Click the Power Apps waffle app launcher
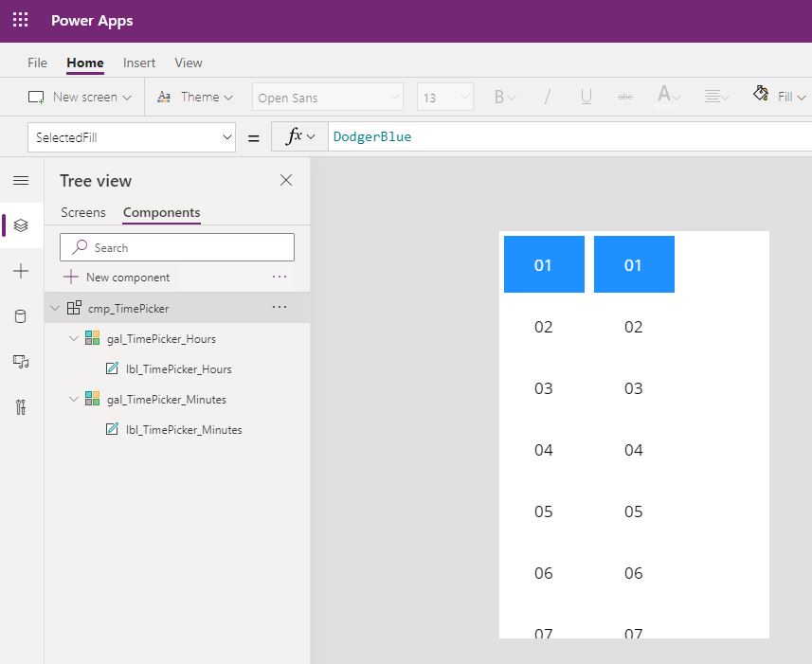The width and height of the screenshot is (812, 664). (x=20, y=20)
